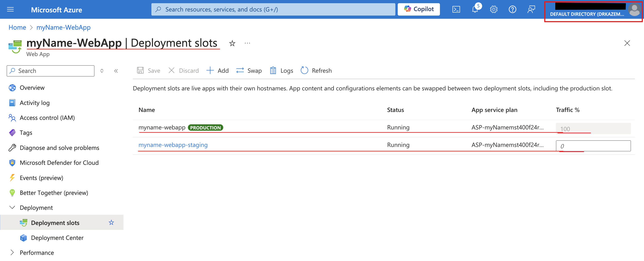Open Tags in the sidebar
Viewport: 644px width, 261px height.
coord(26,133)
